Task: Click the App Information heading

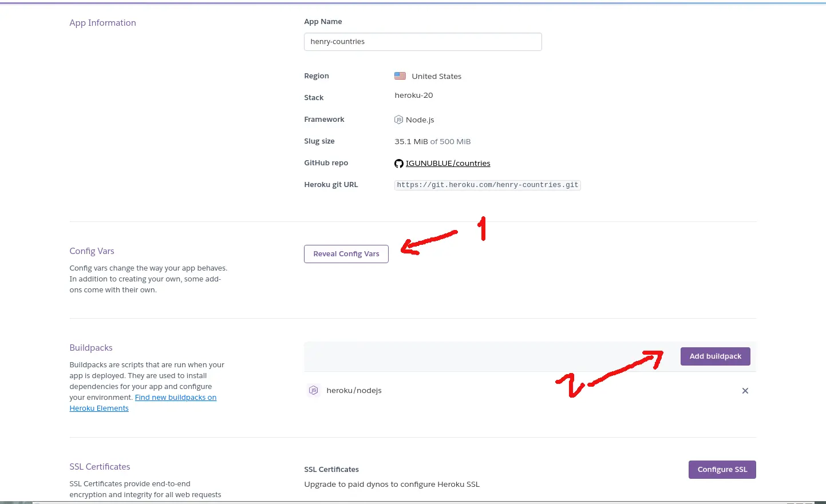Action: tap(103, 23)
